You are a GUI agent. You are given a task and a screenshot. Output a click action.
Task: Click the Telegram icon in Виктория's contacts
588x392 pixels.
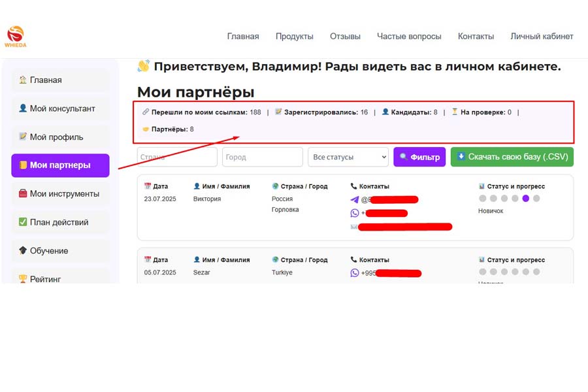tap(354, 199)
